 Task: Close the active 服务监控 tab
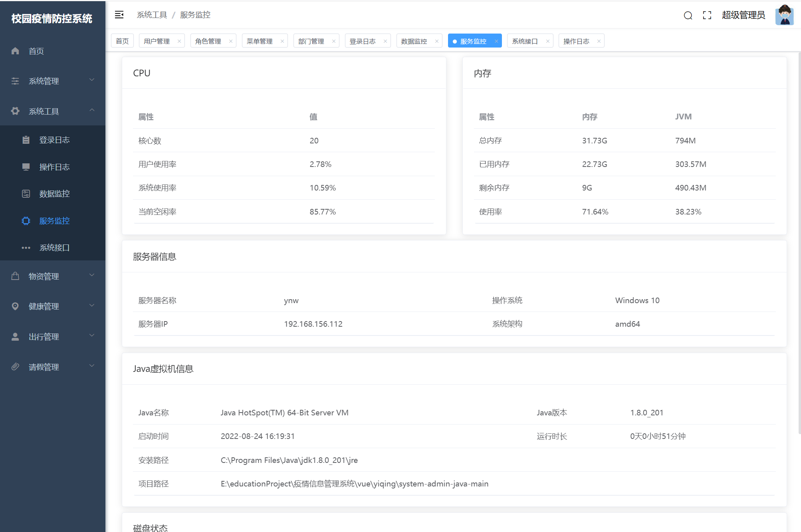[496, 41]
